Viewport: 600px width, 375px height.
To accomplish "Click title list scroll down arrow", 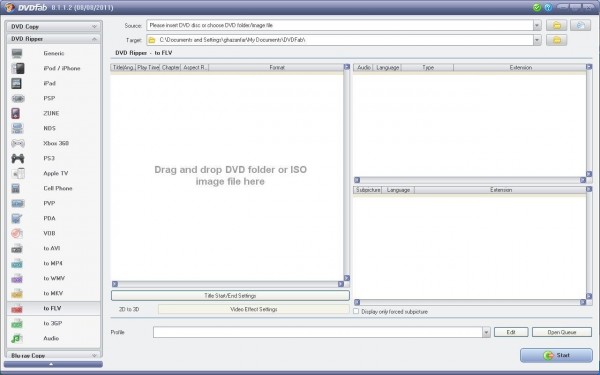I will click(x=347, y=278).
